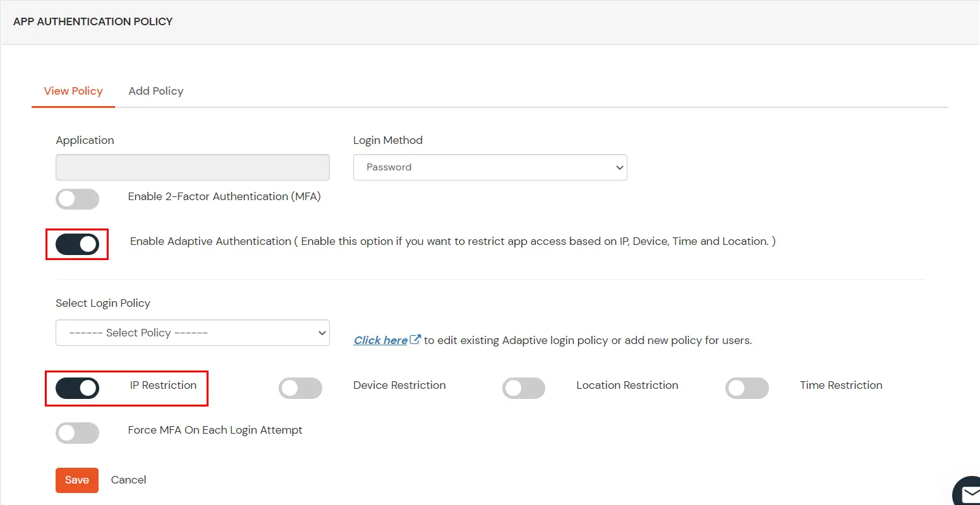Screen dimensions: 980x505
Task: Click the disabled Application input field
Action: coord(193,167)
